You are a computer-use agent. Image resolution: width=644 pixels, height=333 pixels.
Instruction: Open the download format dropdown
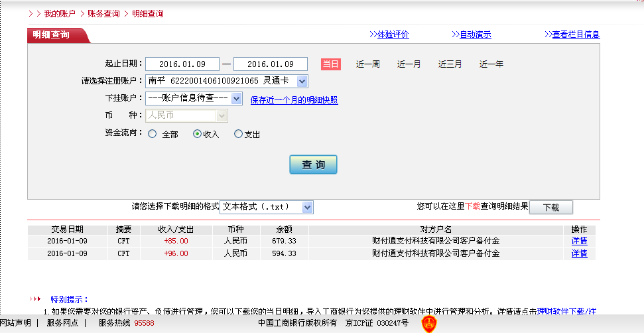(306, 207)
